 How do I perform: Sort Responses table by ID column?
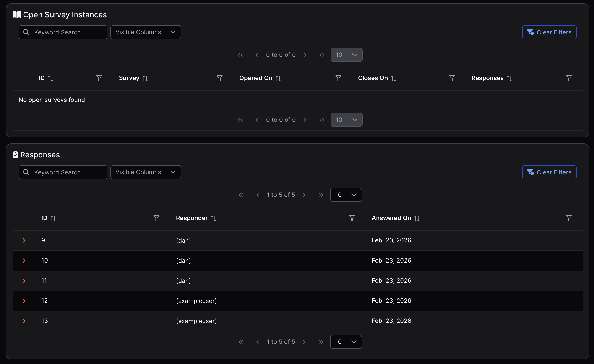(x=53, y=218)
